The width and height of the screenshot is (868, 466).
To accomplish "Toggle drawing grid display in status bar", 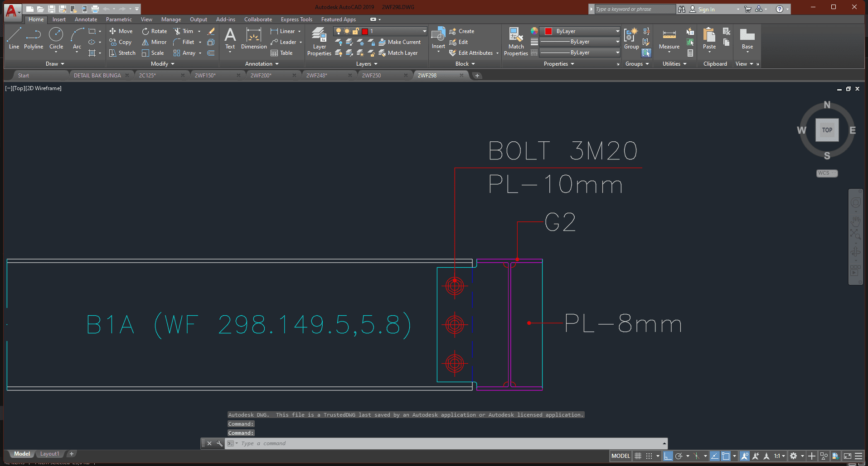I will click(x=638, y=456).
